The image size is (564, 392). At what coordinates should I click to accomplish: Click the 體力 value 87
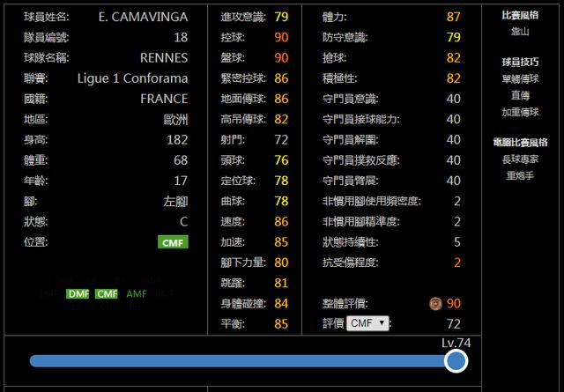[453, 17]
